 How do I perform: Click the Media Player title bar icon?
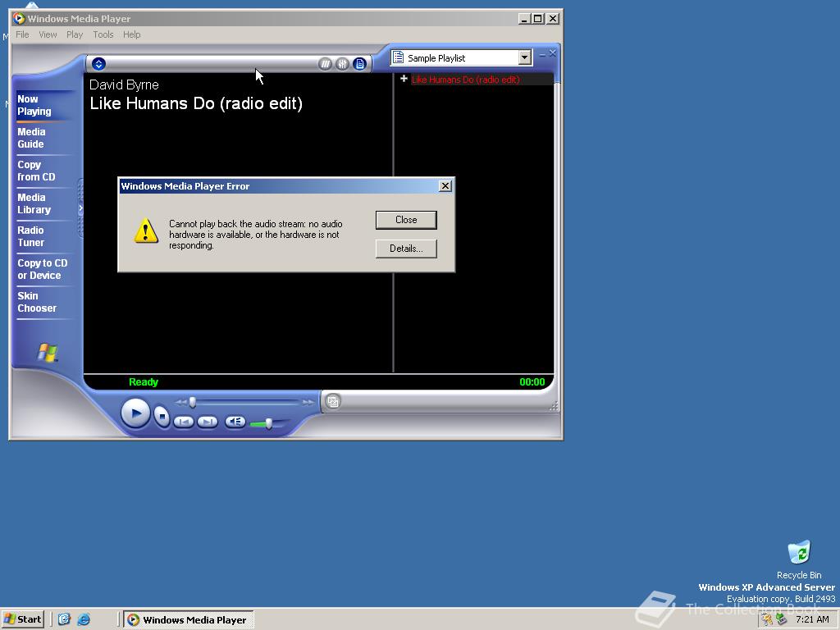[x=19, y=19]
